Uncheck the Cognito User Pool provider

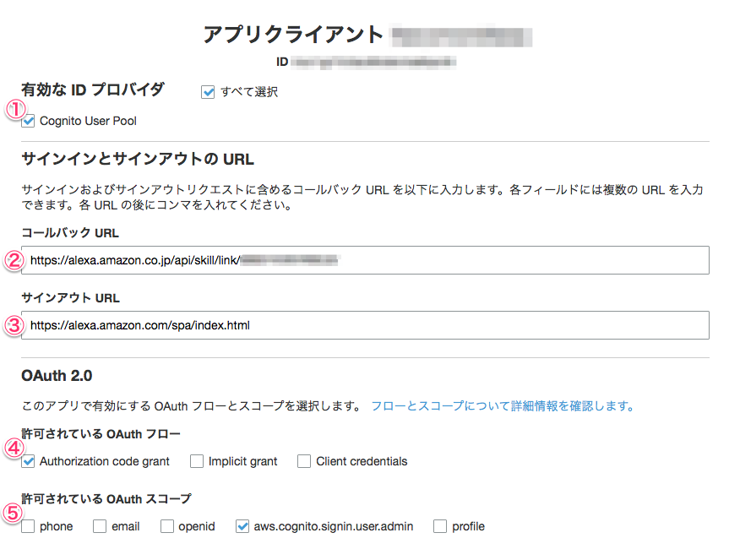pyautogui.click(x=29, y=121)
